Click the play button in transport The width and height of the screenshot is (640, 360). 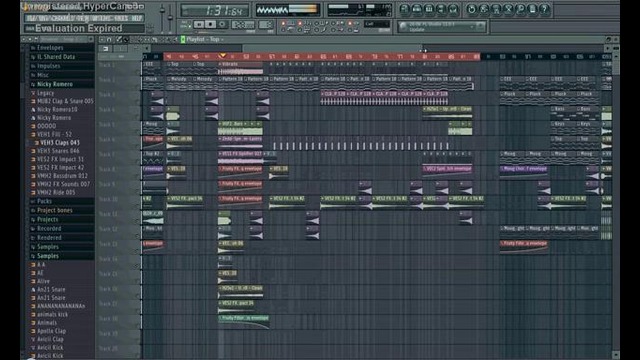pos(199,25)
